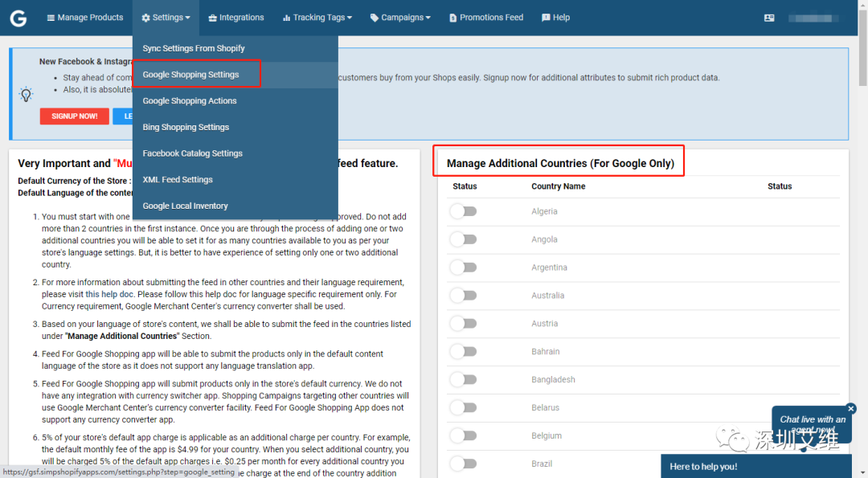Enable the Belarus country toggle
The width and height of the screenshot is (868, 478).
464,407
